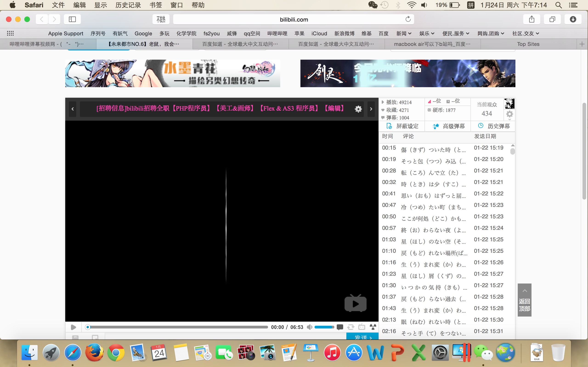Click fullscreen icon in player controls
The height and width of the screenshot is (367, 588).
point(373,327)
